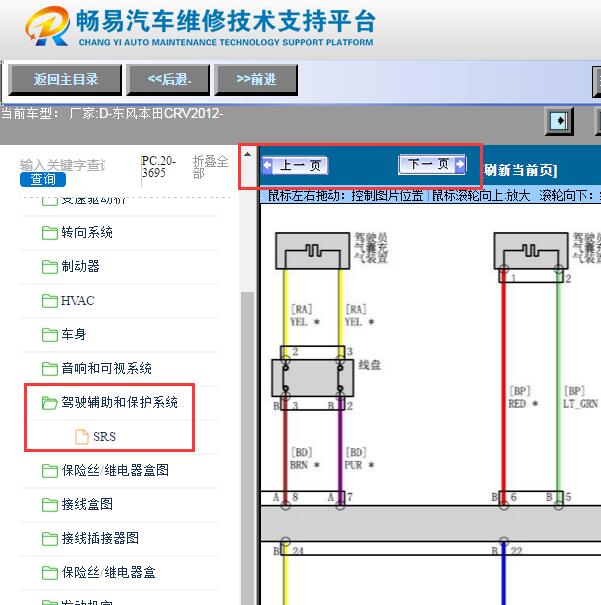Expand the 转向系统 folder
The width and height of the screenshot is (601, 605).
(86, 233)
